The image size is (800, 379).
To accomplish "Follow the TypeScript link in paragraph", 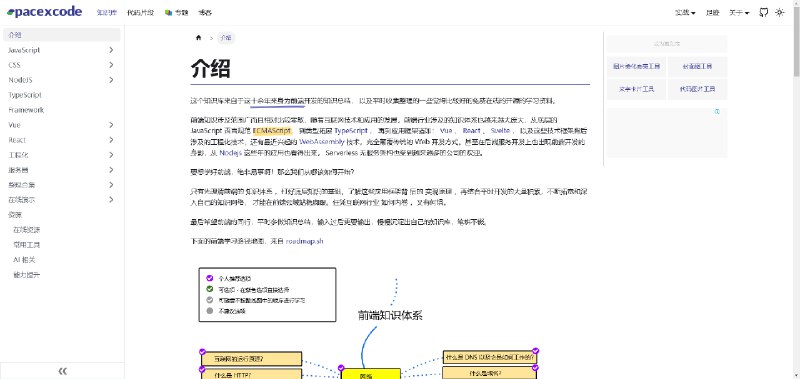I will (351, 131).
